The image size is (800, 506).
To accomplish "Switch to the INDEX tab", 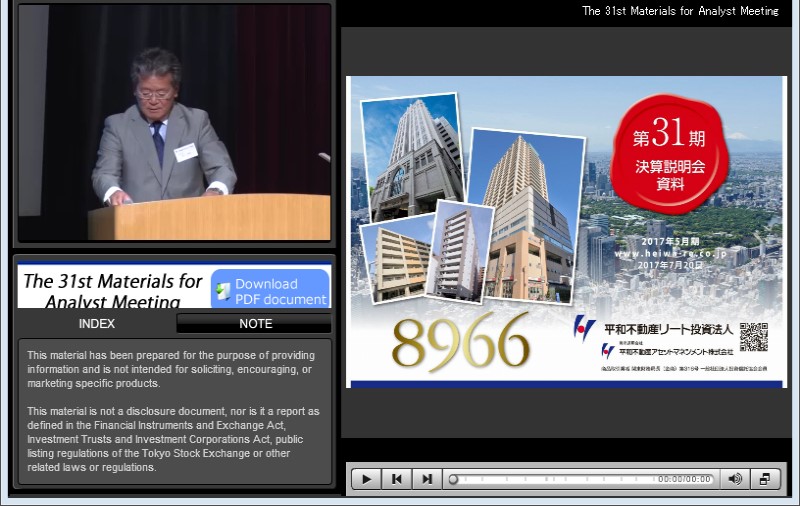I will coord(96,323).
